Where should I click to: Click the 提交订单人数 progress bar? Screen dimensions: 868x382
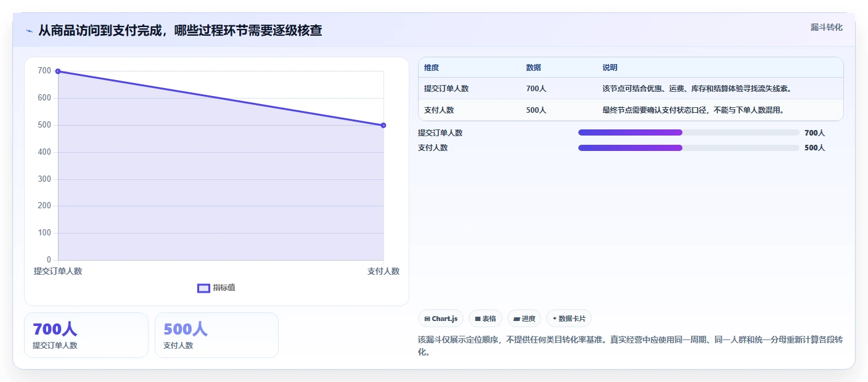(689, 132)
